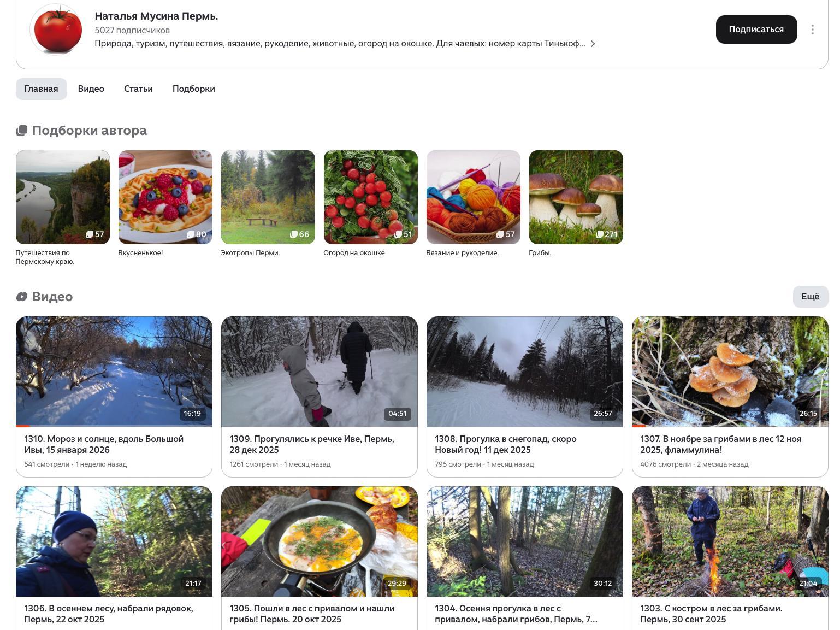840x630 pixels.
Task: Click the Видео section play icon
Action: [22, 297]
